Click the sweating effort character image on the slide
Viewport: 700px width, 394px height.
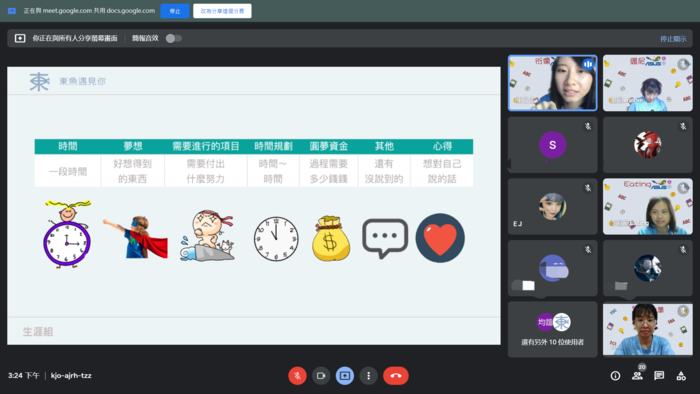207,236
